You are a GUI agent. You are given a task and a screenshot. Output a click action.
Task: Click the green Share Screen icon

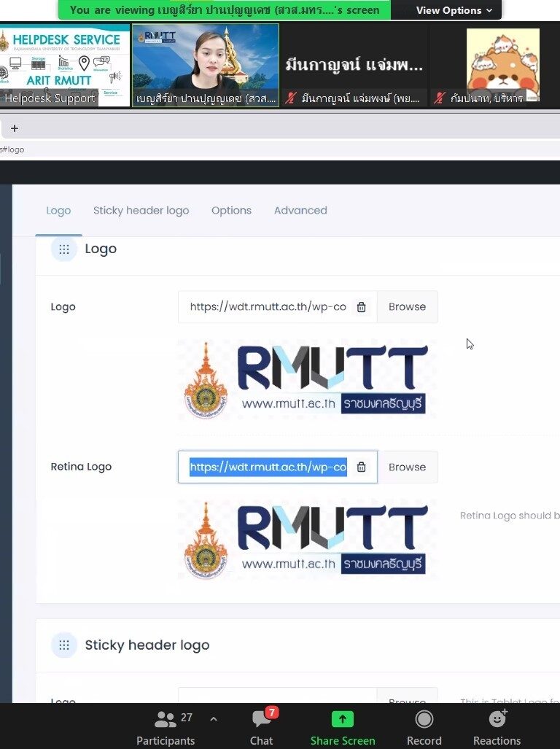click(x=342, y=719)
